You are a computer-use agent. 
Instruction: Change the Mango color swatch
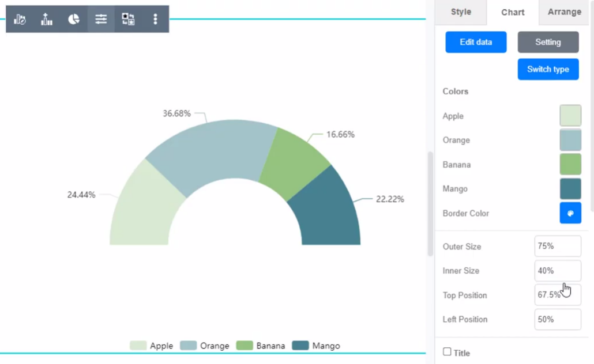(570, 189)
